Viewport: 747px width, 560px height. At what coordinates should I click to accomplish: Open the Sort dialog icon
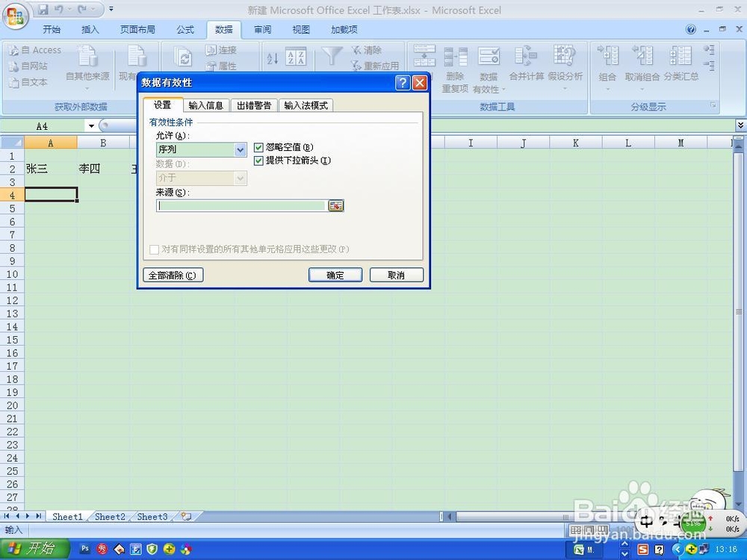296,57
